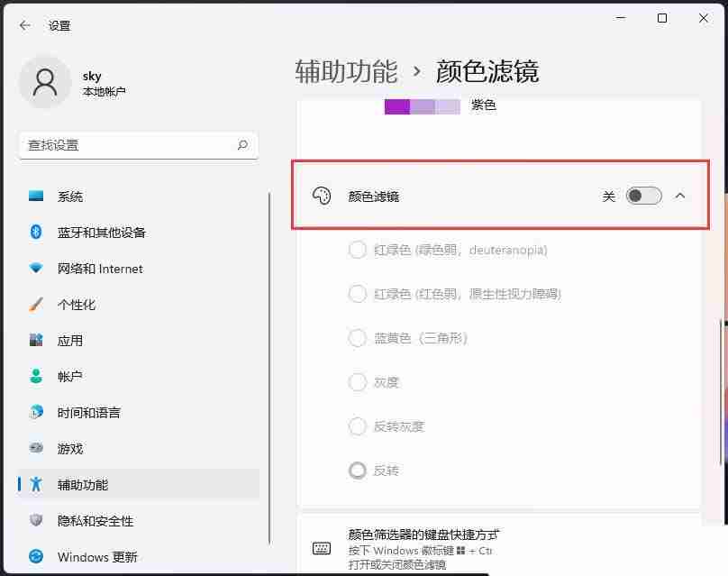Open 隐私和安全性 settings page
This screenshot has width=728, height=576.
click(x=86, y=520)
